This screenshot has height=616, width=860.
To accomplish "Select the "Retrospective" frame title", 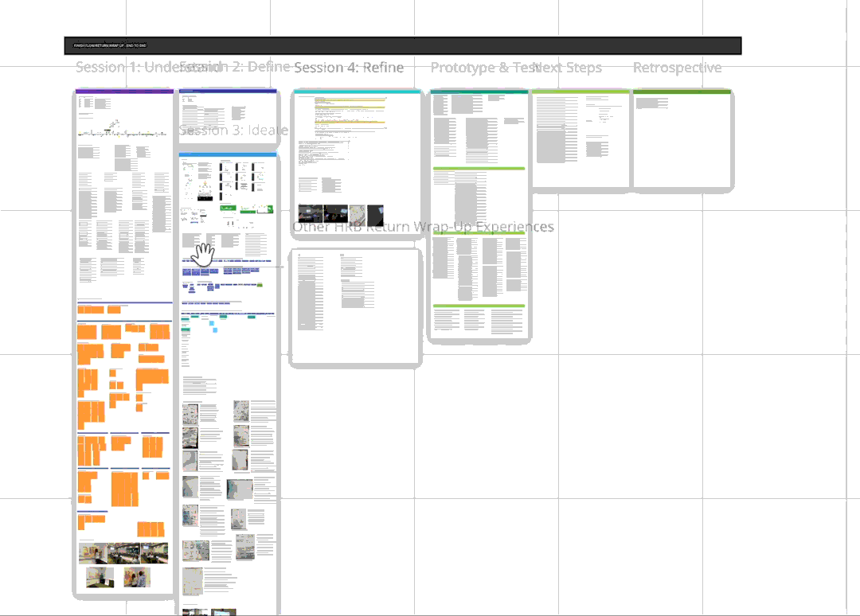I will (x=678, y=68).
